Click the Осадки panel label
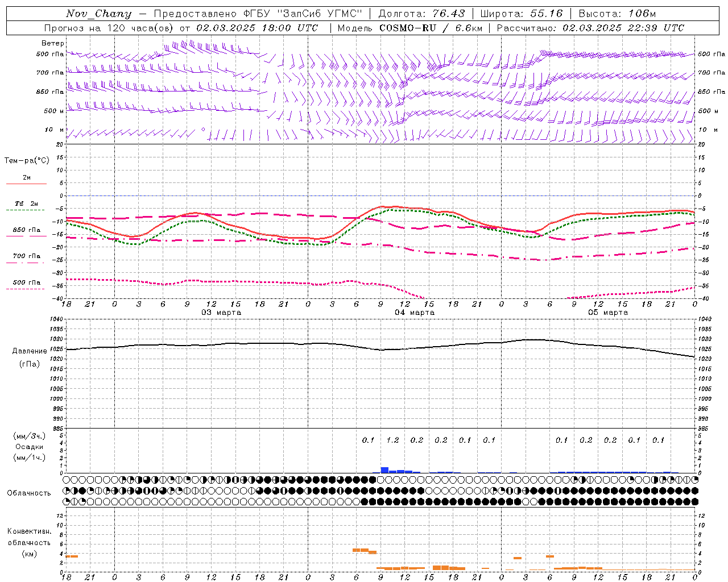Viewport: 728px width, 582px height. pos(30,447)
